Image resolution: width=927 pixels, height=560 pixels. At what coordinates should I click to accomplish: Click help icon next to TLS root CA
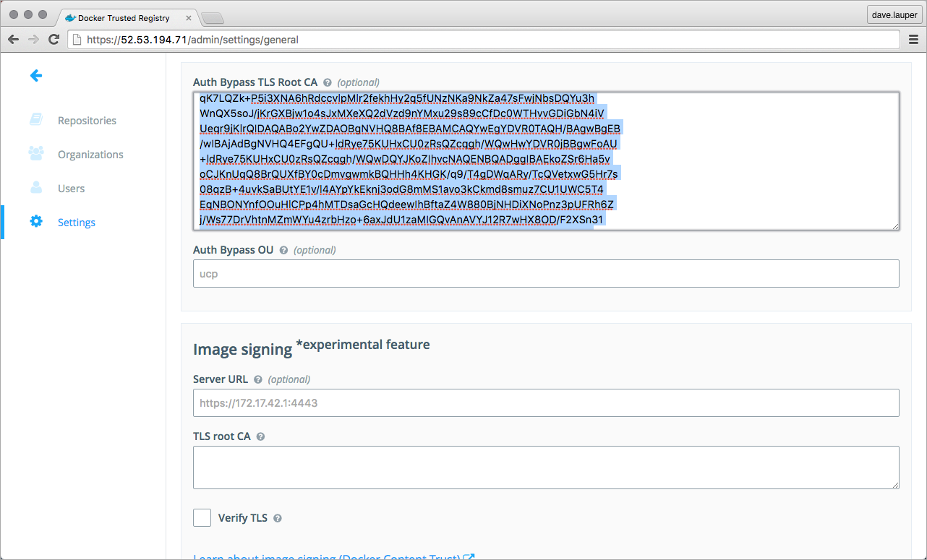tap(260, 436)
